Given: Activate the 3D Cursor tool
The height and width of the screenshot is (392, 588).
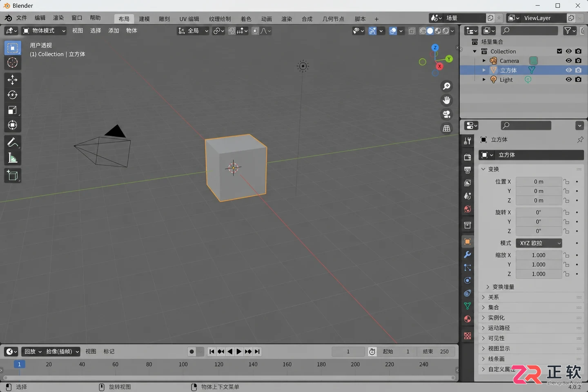Looking at the screenshot, I should [13, 62].
